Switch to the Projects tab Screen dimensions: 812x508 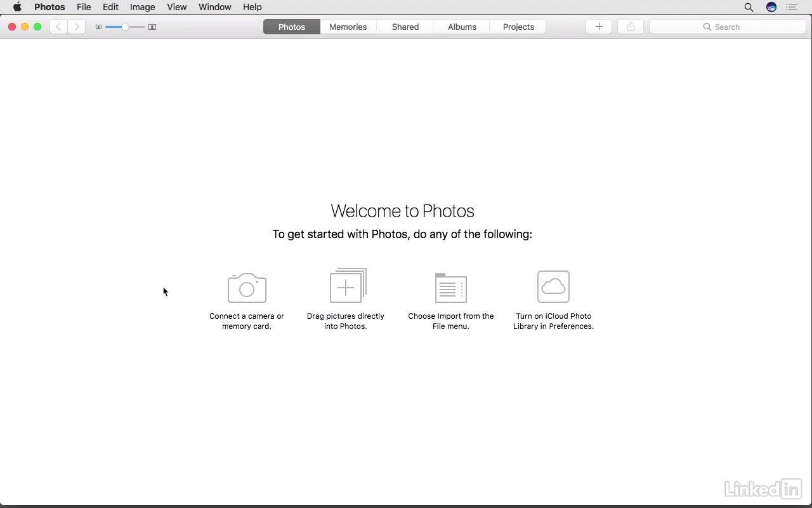(x=518, y=27)
